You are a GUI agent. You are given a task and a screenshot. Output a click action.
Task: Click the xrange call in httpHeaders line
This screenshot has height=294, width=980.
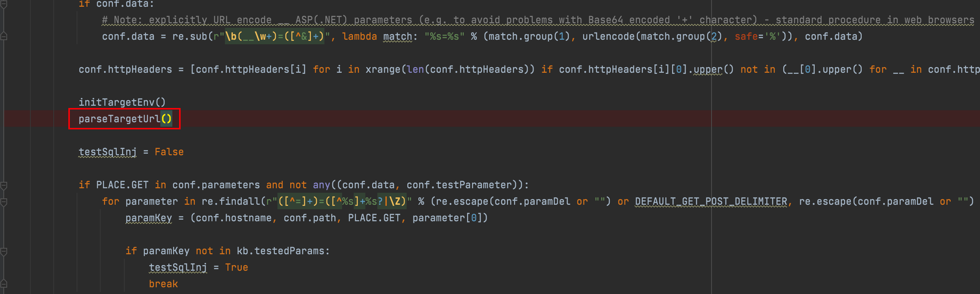pyautogui.click(x=382, y=69)
